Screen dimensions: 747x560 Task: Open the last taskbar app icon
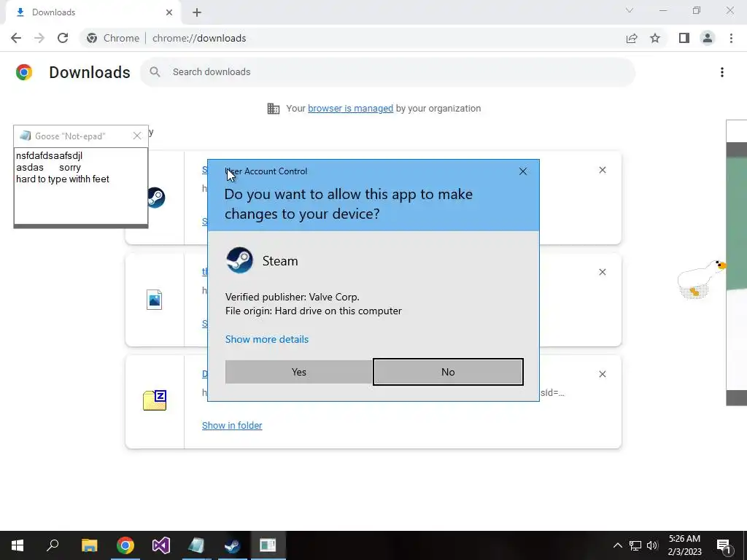point(268,545)
